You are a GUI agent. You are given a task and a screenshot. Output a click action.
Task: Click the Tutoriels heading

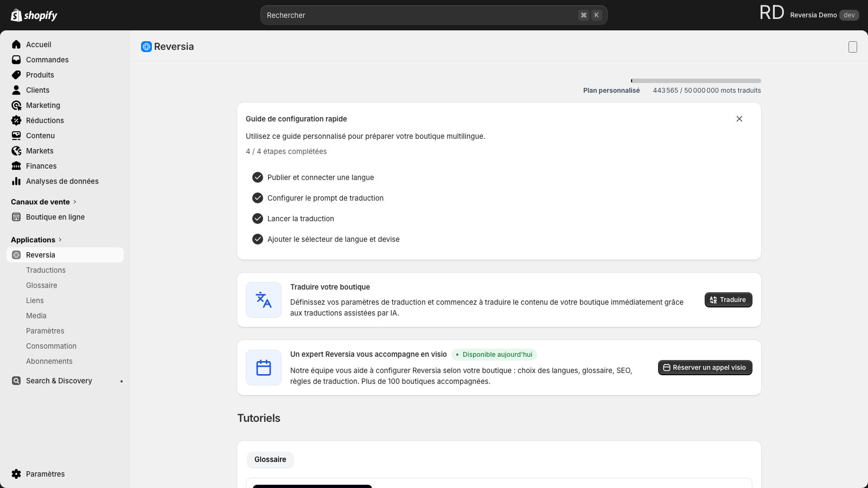[259, 418]
